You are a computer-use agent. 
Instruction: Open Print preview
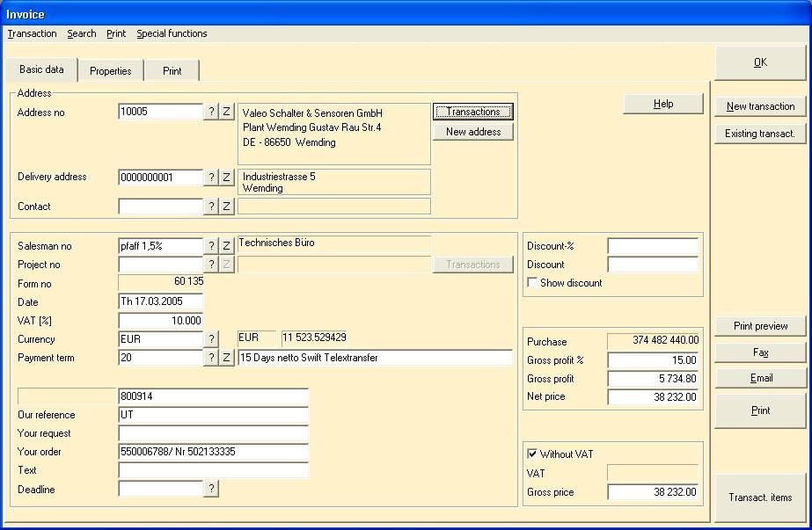pos(758,326)
